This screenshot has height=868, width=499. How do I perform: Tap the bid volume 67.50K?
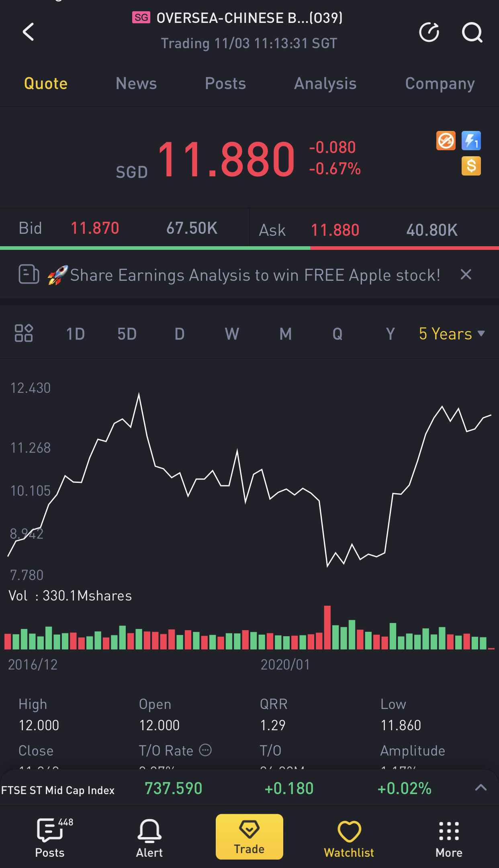192,228
